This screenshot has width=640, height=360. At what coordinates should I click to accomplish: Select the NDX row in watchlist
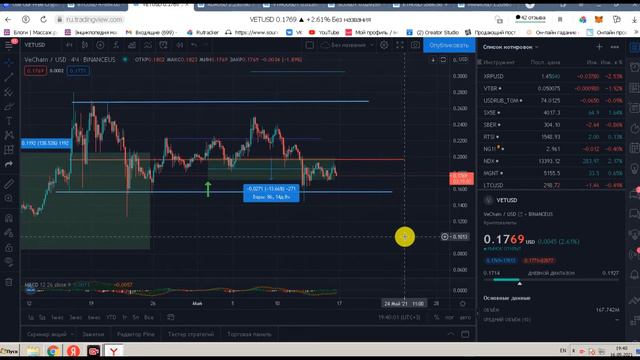pos(552,161)
